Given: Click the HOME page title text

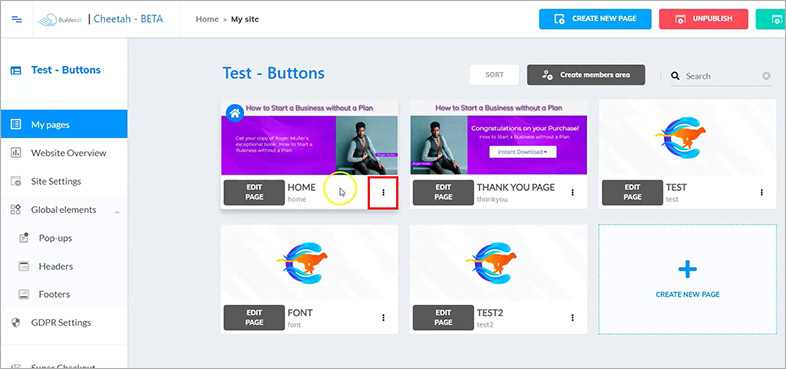Looking at the screenshot, I should pos(302,188).
